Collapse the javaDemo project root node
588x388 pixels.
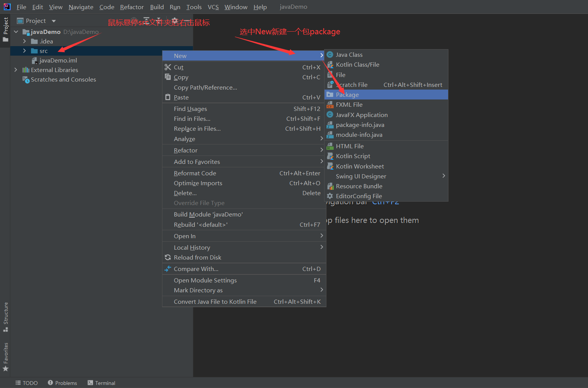[x=16, y=32]
